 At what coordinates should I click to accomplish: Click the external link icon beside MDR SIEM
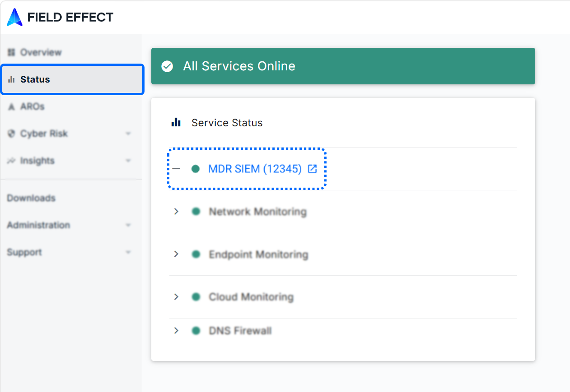click(312, 169)
